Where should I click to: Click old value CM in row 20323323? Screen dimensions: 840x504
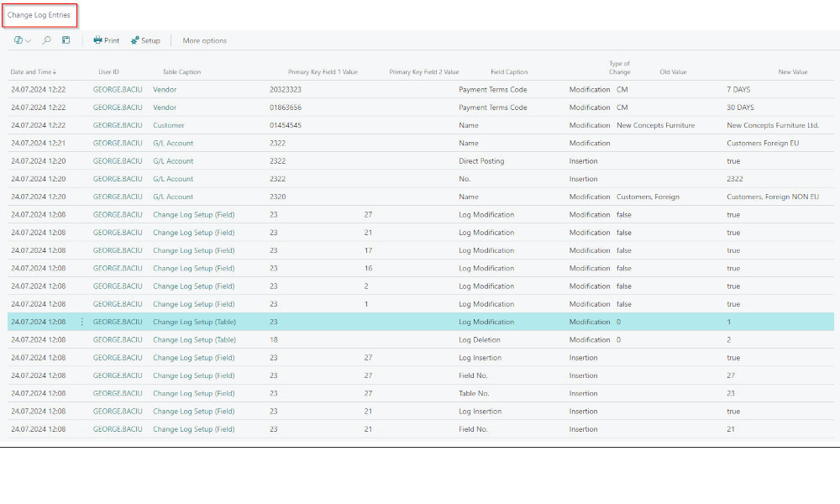(622, 89)
